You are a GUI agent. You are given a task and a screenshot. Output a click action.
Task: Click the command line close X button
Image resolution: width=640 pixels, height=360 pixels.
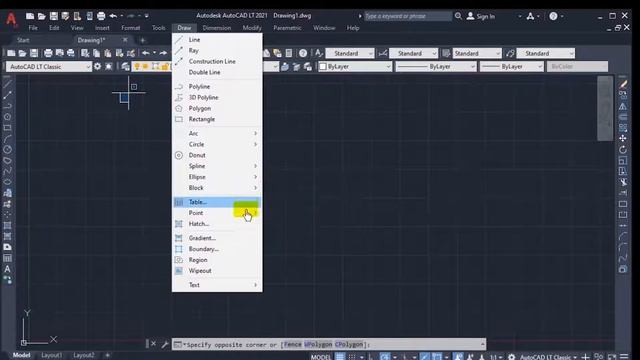[x=153, y=344]
